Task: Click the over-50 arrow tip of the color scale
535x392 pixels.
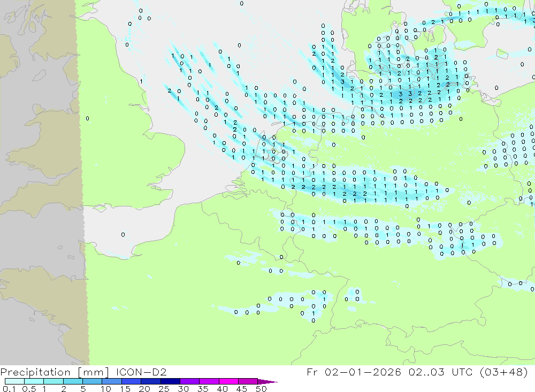Action: coord(268,381)
